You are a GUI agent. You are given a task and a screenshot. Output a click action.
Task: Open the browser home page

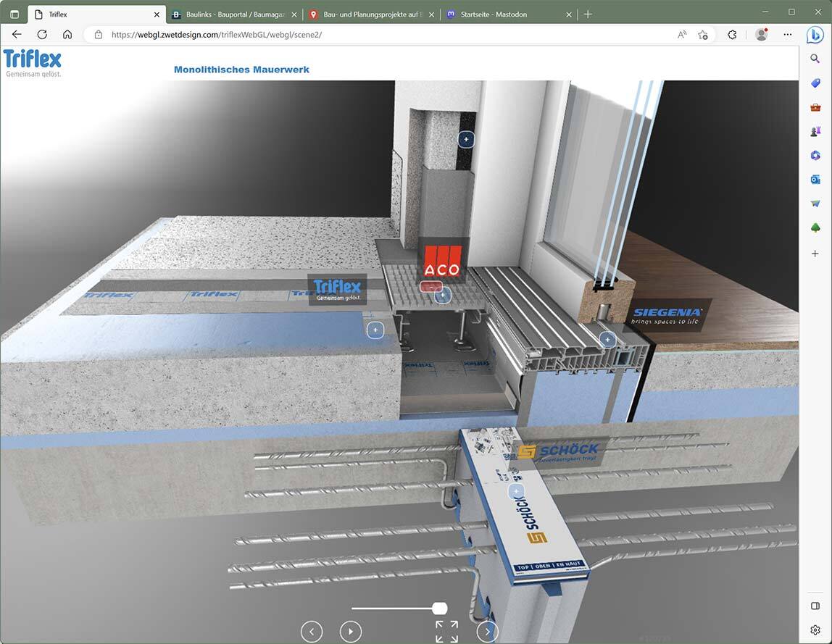[67, 35]
